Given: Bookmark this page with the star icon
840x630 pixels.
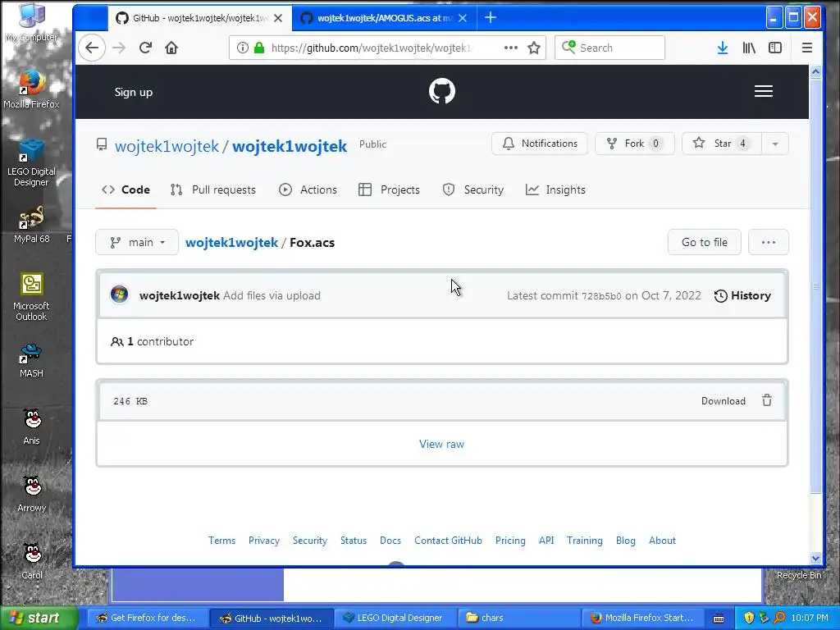Looking at the screenshot, I should [x=533, y=48].
